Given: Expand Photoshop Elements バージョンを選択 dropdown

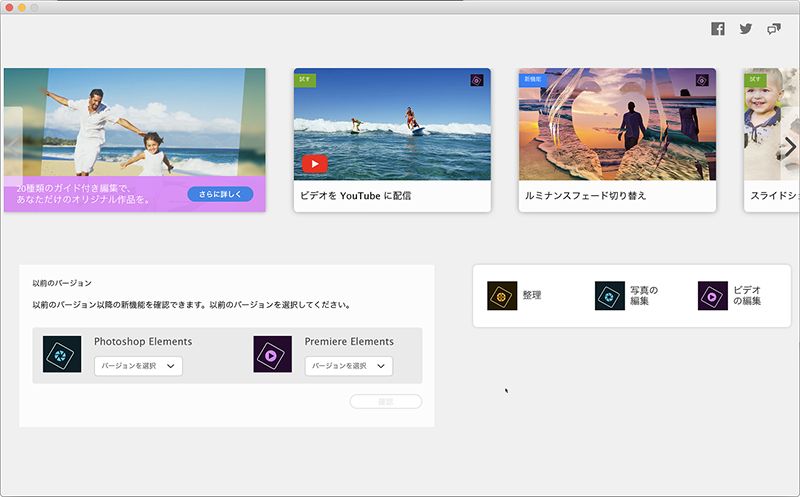Looking at the screenshot, I should point(138,366).
